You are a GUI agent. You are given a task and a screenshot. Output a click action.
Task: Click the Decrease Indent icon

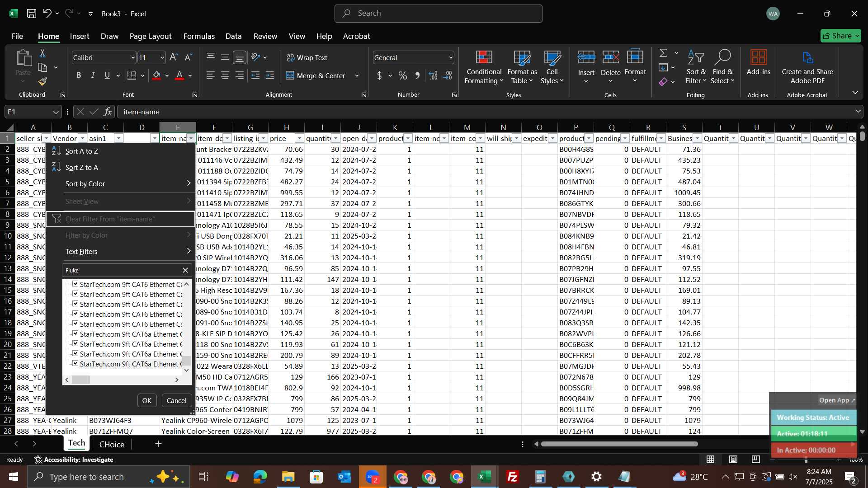(x=255, y=75)
